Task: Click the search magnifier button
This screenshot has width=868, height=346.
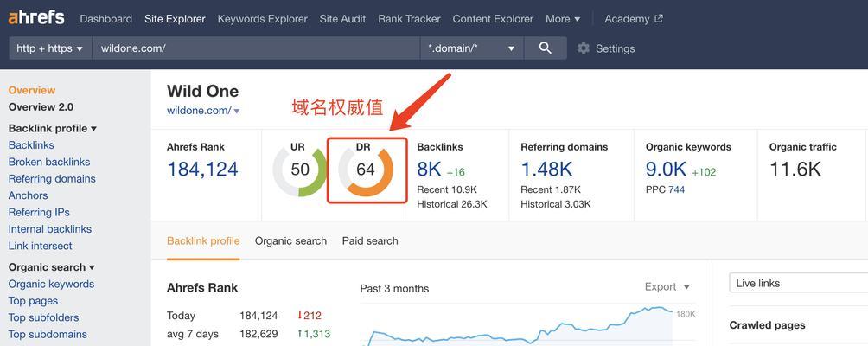Action: click(546, 48)
